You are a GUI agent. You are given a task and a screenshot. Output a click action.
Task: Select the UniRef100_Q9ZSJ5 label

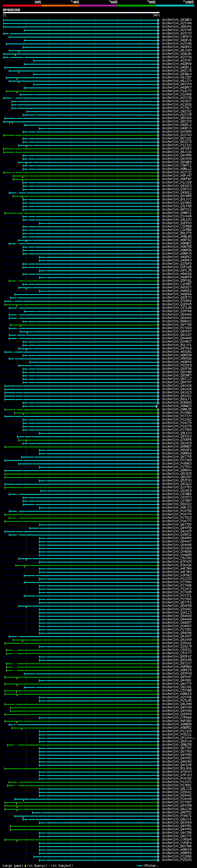[177, 71]
